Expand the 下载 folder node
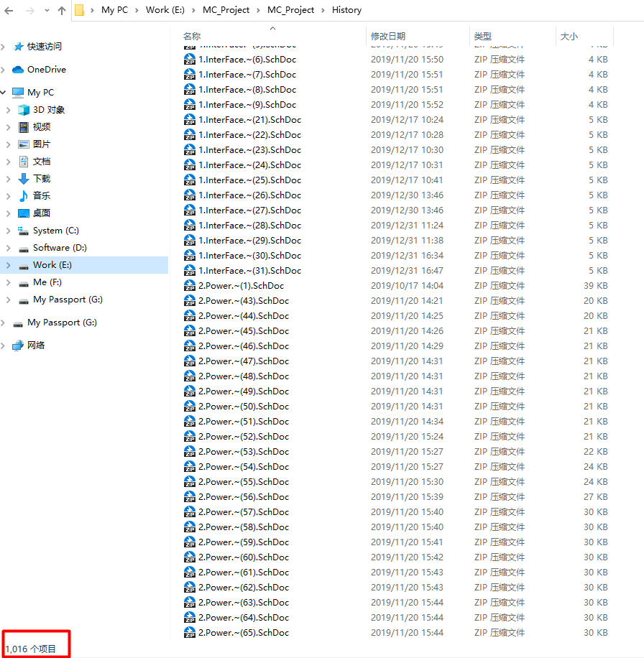This screenshot has height=658, width=644. [9, 179]
